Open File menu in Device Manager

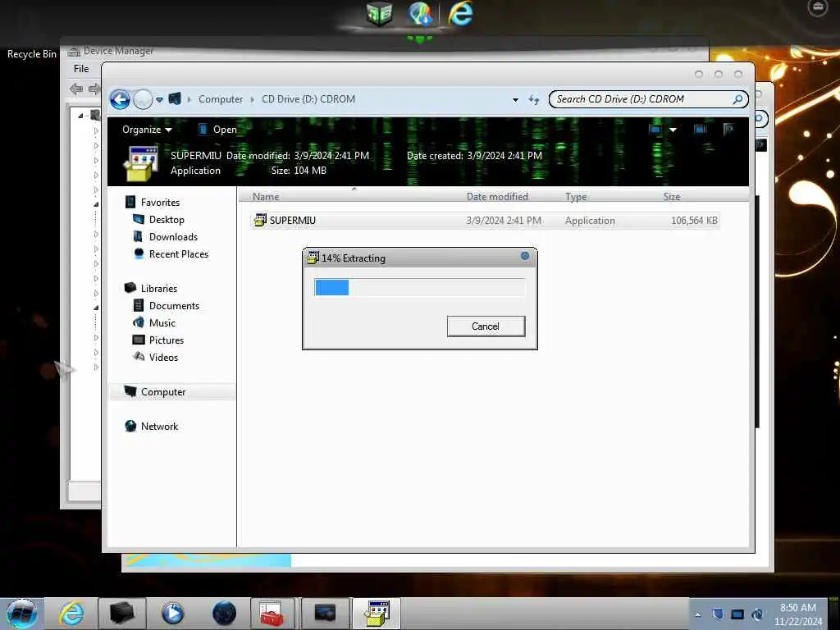point(81,69)
